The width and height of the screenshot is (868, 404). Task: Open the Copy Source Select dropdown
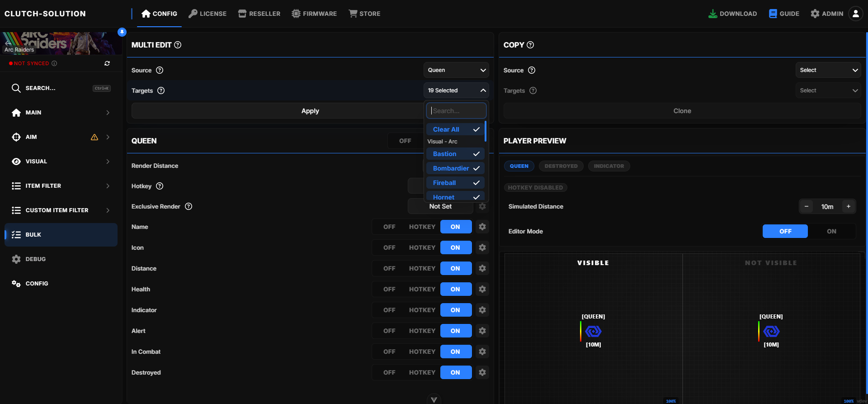[x=828, y=70]
